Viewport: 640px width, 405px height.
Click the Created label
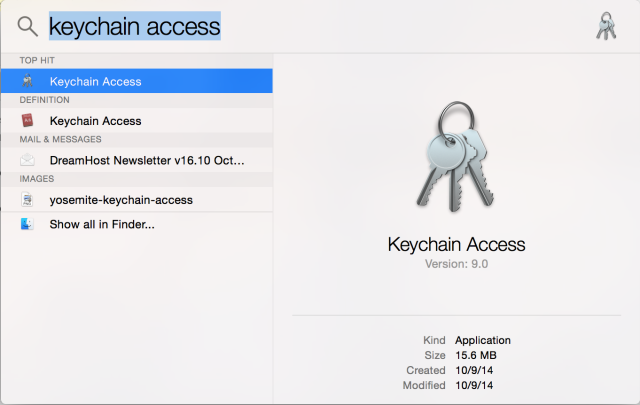(426, 370)
